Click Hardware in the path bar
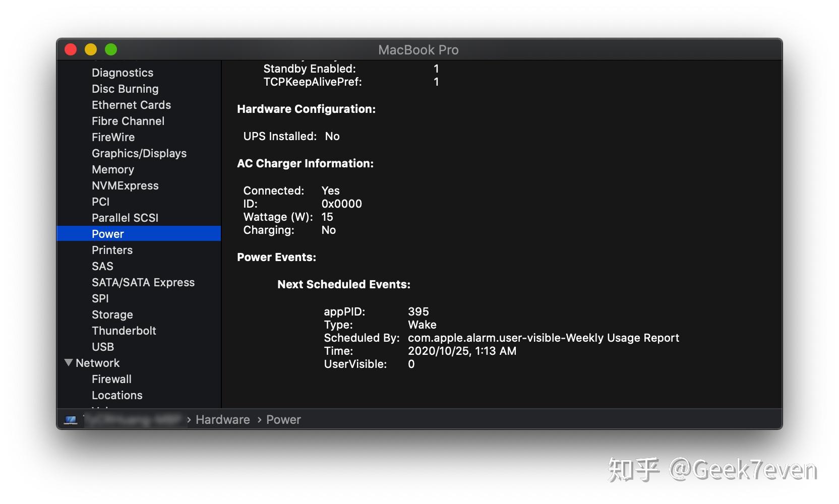This screenshot has height=504, width=839. coord(223,420)
